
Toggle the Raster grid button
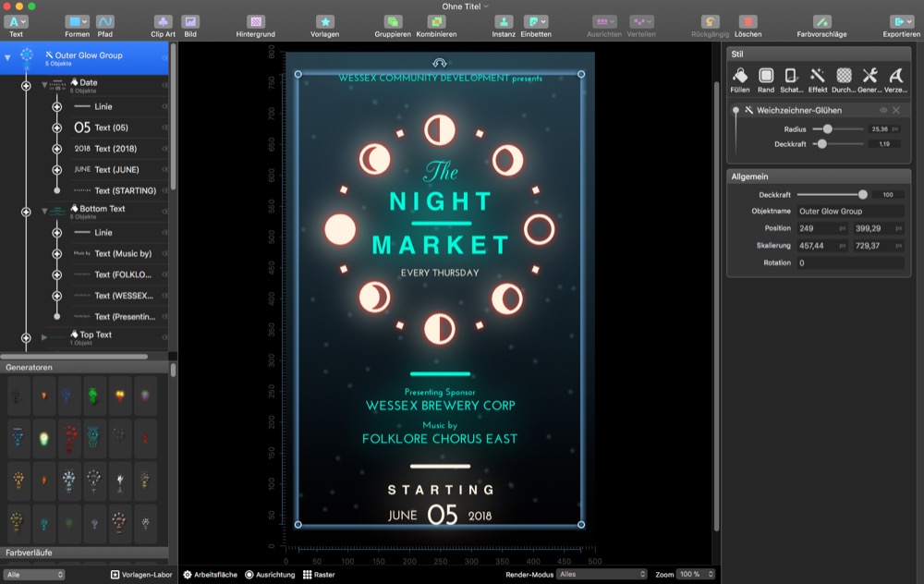click(319, 575)
